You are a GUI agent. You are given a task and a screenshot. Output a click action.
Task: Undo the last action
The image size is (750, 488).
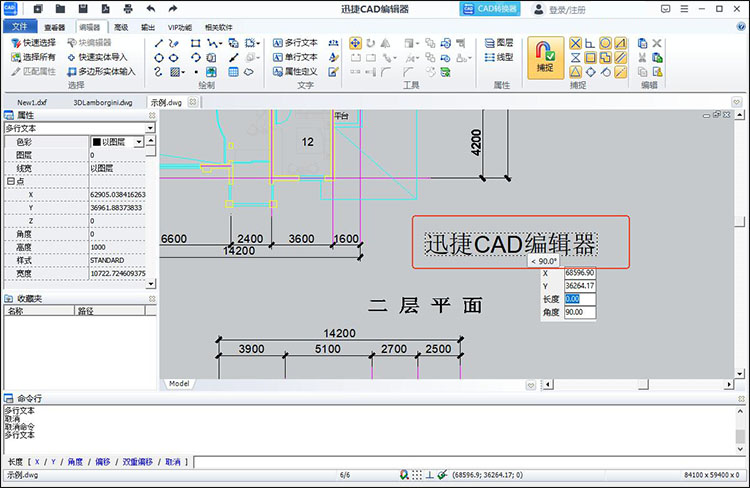151,9
